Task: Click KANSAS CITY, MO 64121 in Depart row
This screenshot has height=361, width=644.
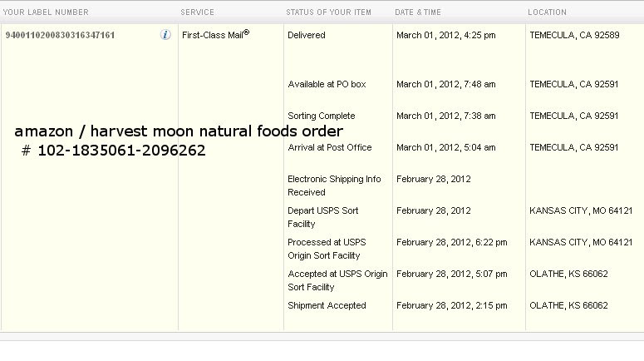Action: pyautogui.click(x=581, y=210)
